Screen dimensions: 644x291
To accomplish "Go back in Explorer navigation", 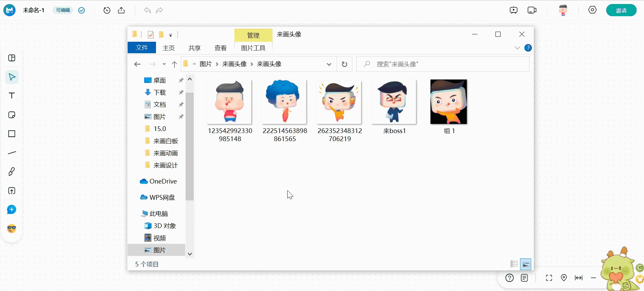I will click(x=137, y=64).
